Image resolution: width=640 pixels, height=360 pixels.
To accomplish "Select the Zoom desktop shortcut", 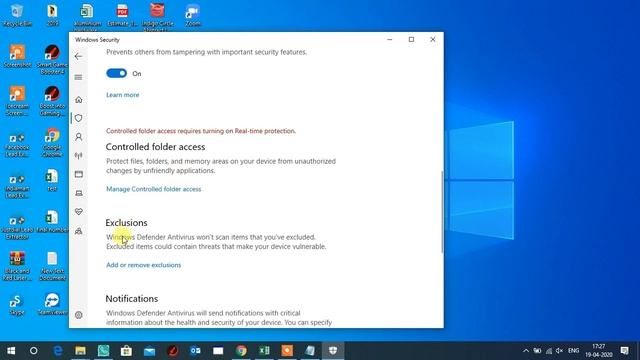I will (x=193, y=15).
